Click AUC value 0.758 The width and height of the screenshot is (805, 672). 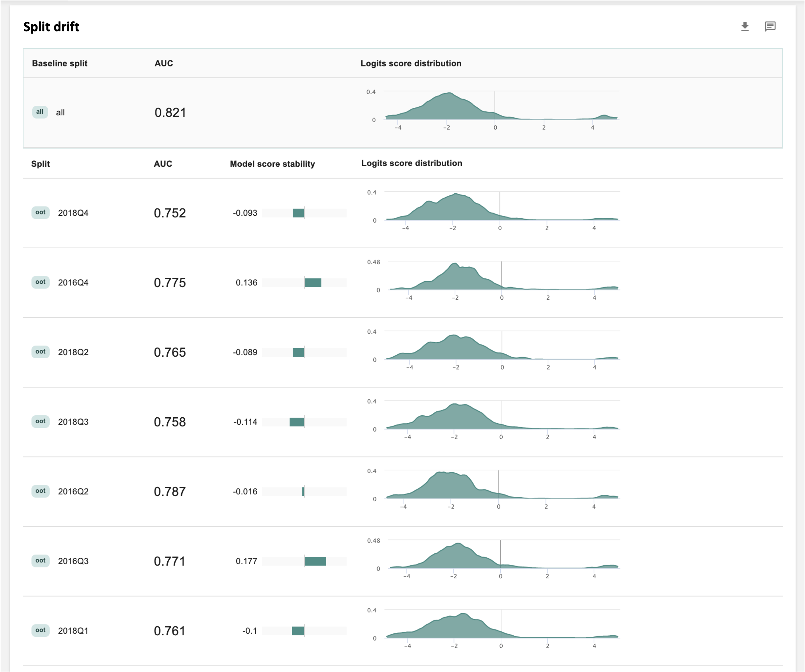click(x=170, y=422)
